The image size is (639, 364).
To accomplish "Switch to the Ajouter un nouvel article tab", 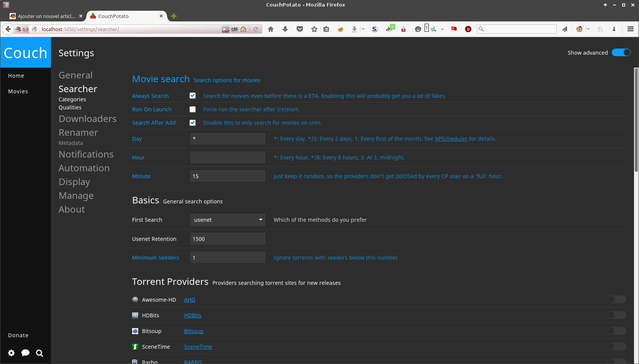I will 46,16.
